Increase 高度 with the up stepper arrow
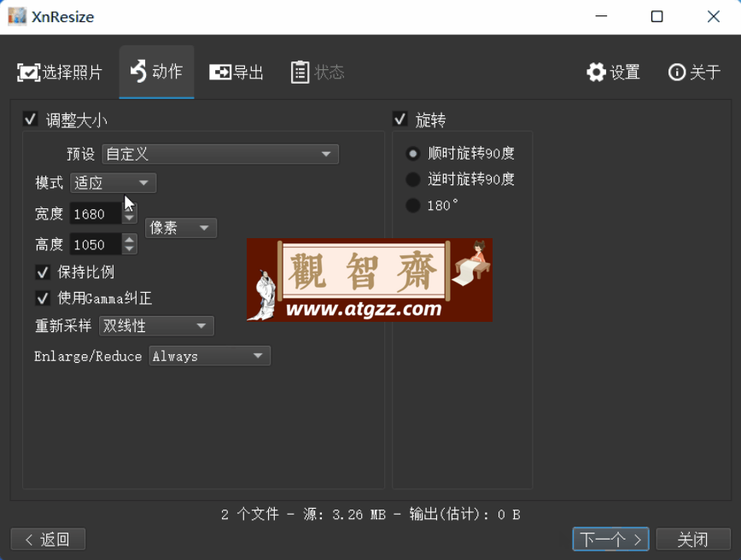Screen dimensions: 741x560 (130, 240)
